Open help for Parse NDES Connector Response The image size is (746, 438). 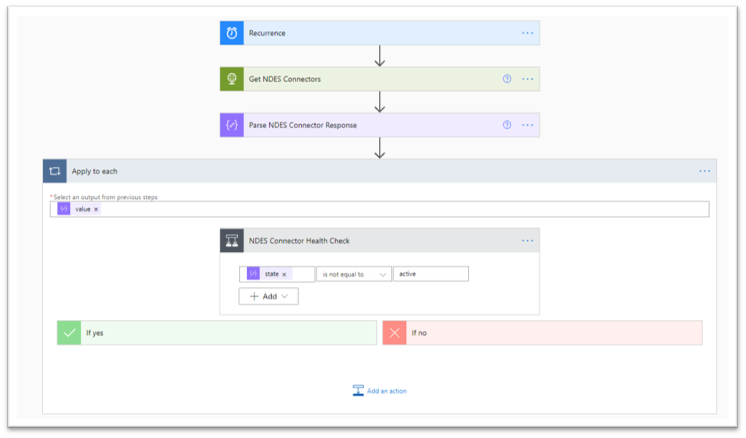click(x=507, y=125)
